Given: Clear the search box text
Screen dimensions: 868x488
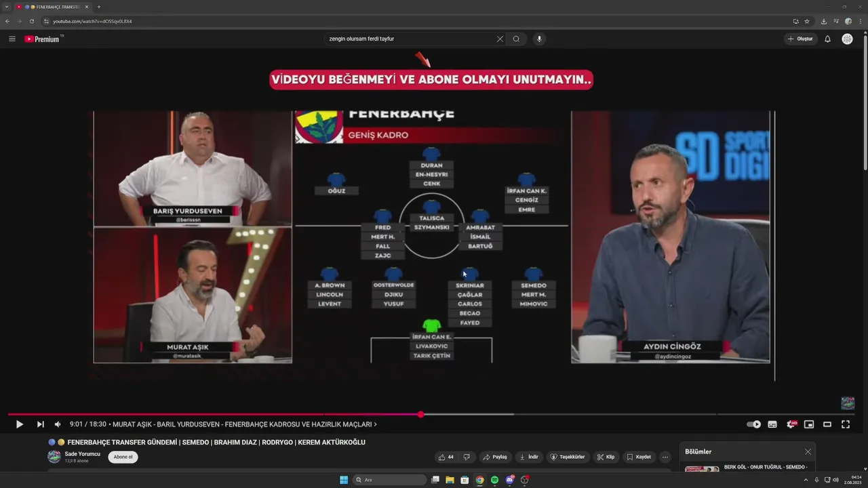Looking at the screenshot, I should [500, 39].
